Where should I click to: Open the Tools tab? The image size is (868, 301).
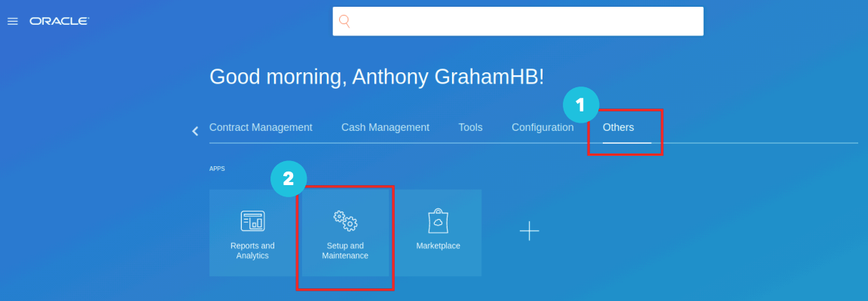(470, 127)
